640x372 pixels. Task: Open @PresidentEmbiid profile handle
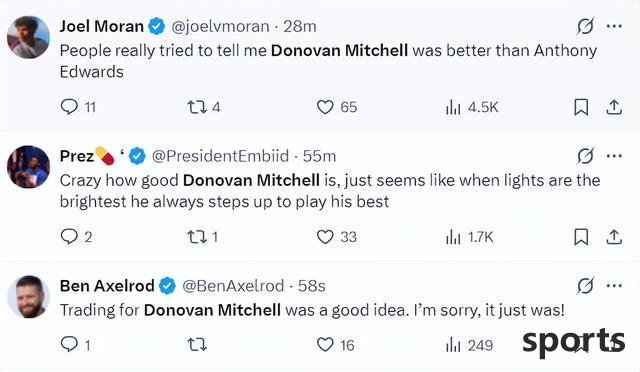[x=220, y=156]
